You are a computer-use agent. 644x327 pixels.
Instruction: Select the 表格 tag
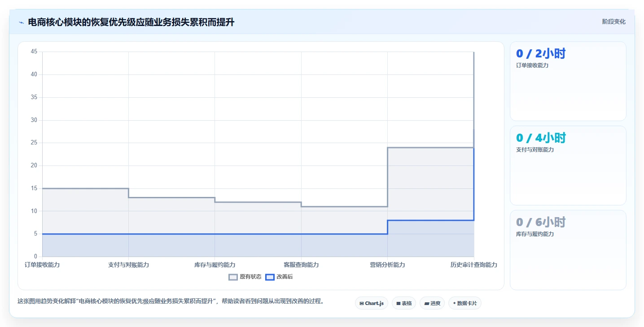(404, 303)
